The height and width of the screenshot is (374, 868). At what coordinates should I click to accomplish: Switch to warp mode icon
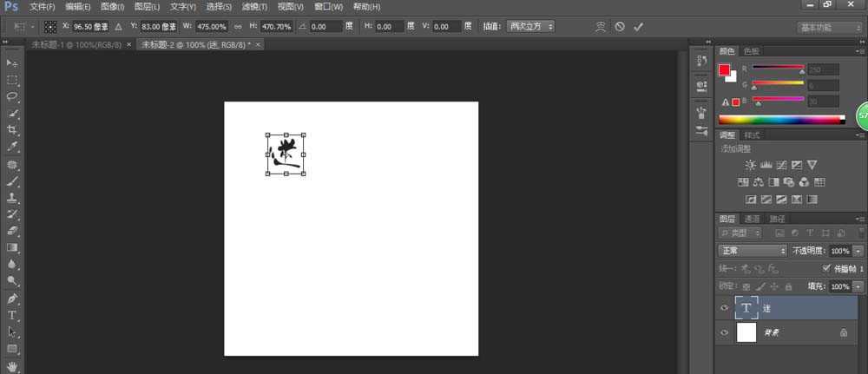pos(600,27)
